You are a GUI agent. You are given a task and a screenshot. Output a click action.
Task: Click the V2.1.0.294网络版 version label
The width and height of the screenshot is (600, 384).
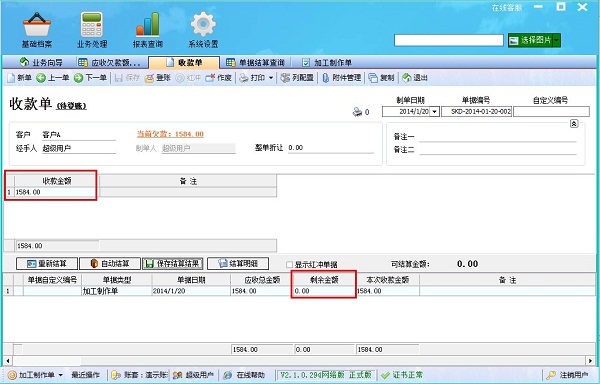tap(325, 375)
